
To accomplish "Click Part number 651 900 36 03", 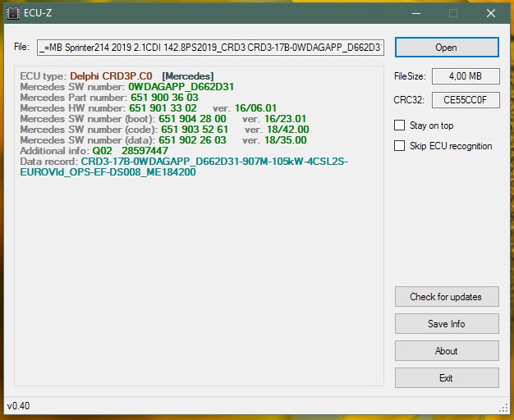I will coord(164,98).
